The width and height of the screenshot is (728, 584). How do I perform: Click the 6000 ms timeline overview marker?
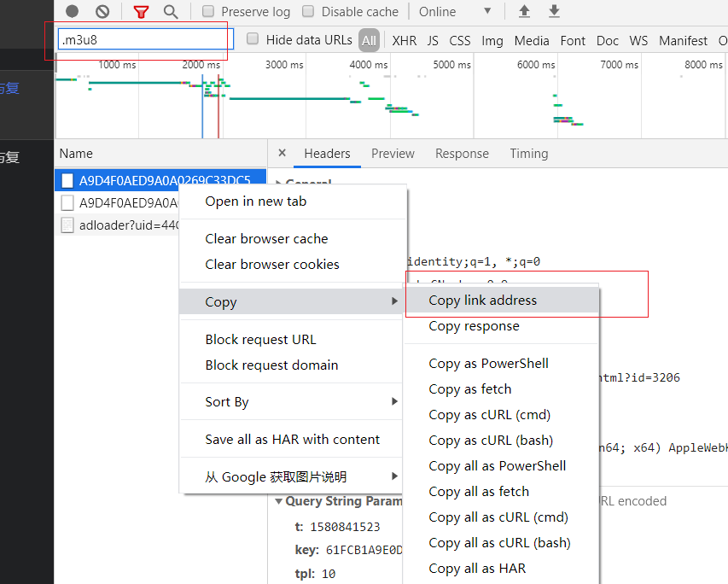pyautogui.click(x=536, y=65)
